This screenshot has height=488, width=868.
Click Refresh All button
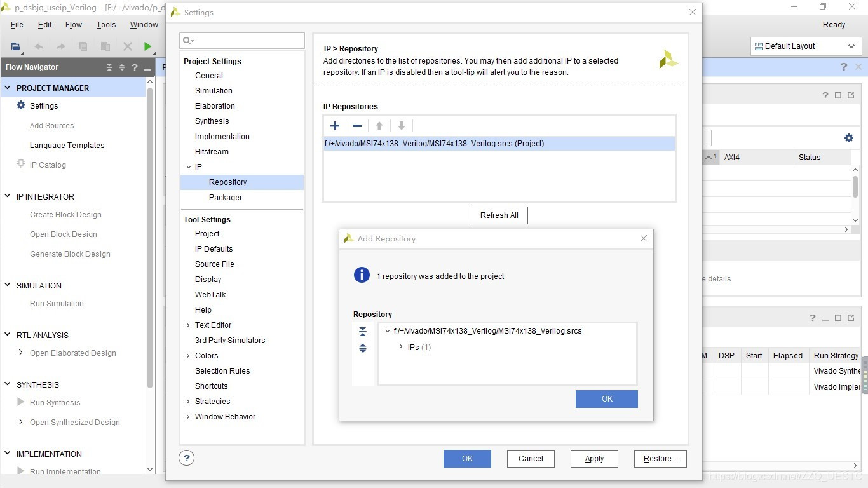(499, 215)
